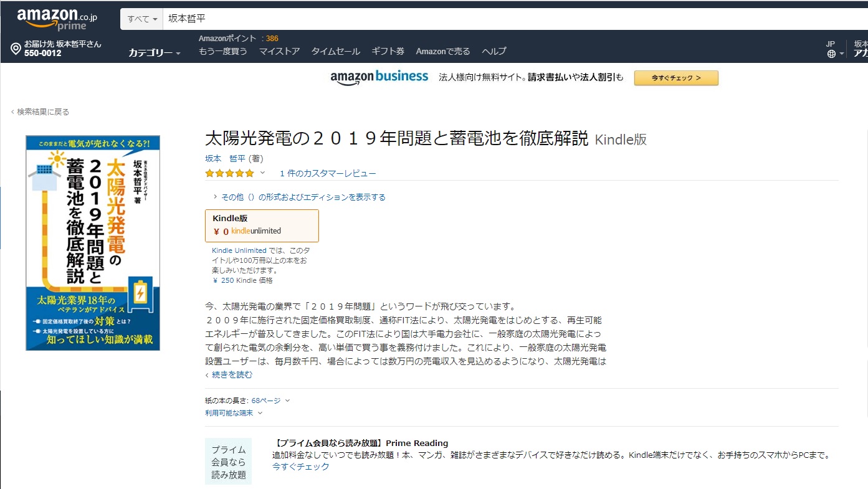Expand the カテゴリー menu
This screenshot has width=868, height=489.
(154, 53)
